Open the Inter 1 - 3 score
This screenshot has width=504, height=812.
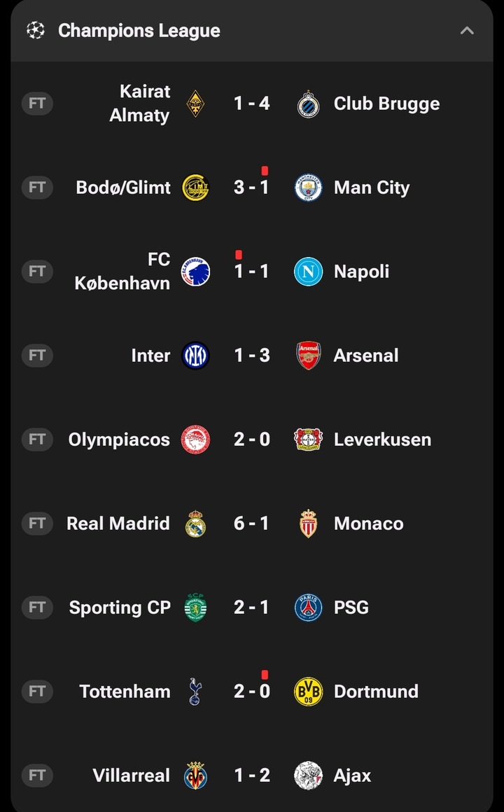(x=251, y=356)
